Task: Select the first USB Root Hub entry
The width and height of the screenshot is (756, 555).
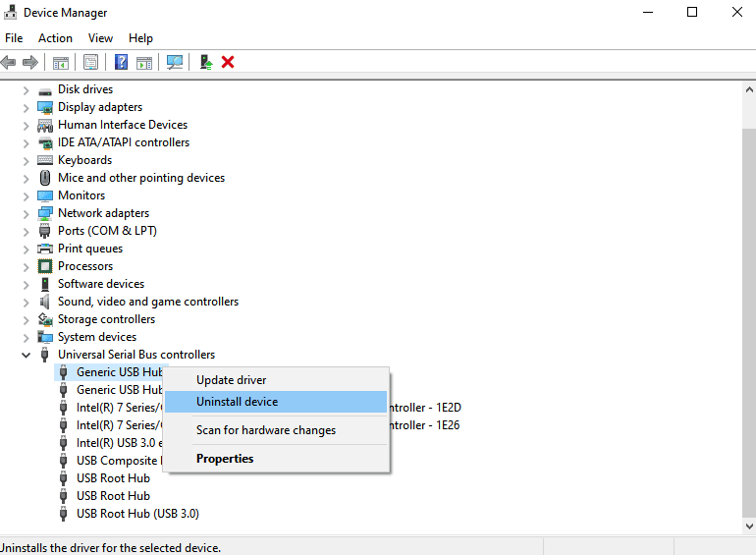Action: point(113,478)
